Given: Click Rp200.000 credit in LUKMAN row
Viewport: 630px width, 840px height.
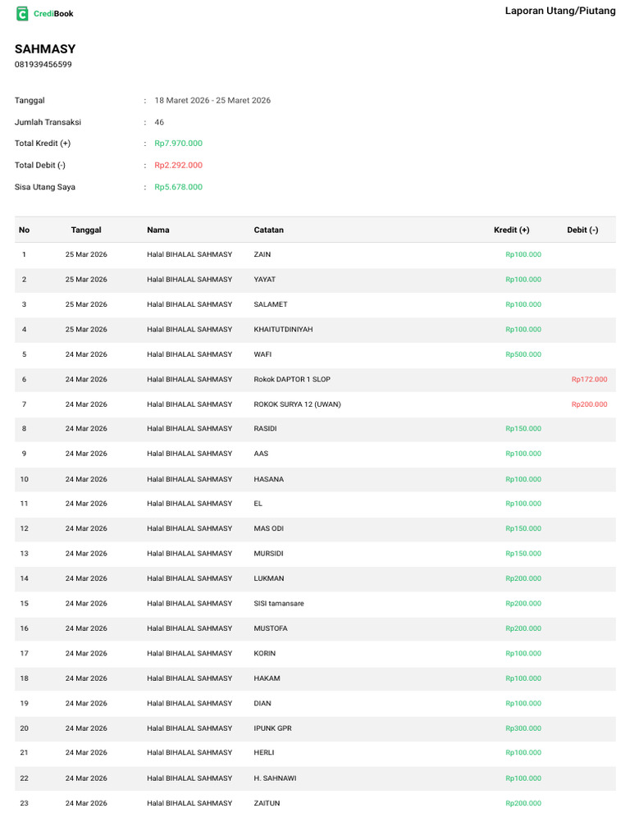Looking at the screenshot, I should pos(523,578).
